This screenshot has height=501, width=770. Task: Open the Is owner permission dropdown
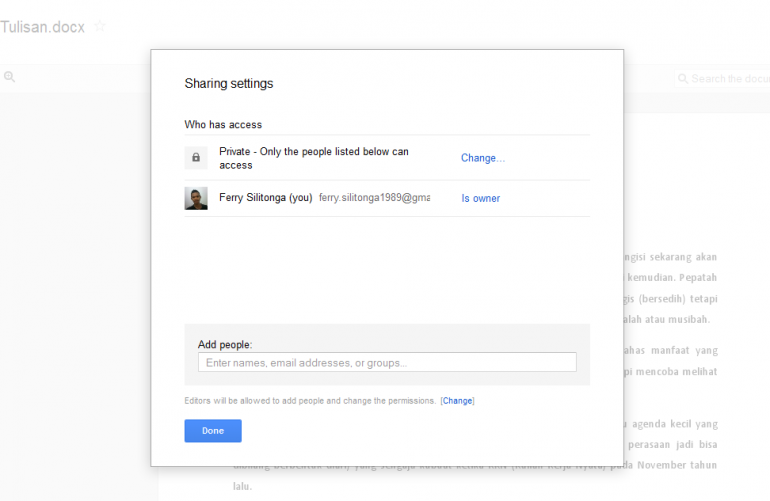tap(480, 198)
